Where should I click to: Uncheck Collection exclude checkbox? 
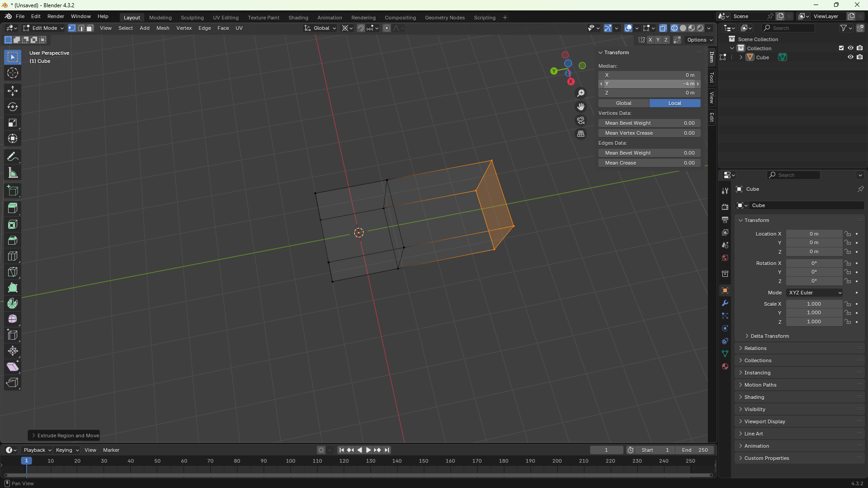pos(841,48)
